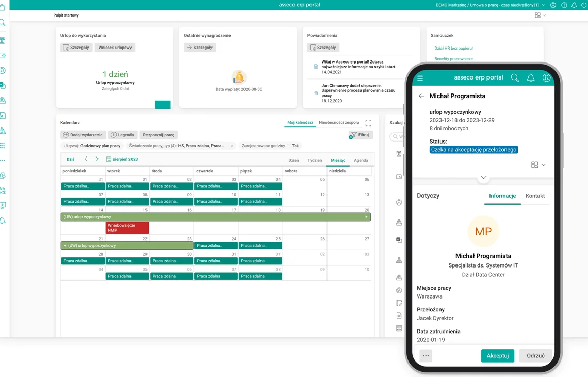The height and width of the screenshot is (377, 588).
Task: Click the money bag salary icon
Action: 238,78
